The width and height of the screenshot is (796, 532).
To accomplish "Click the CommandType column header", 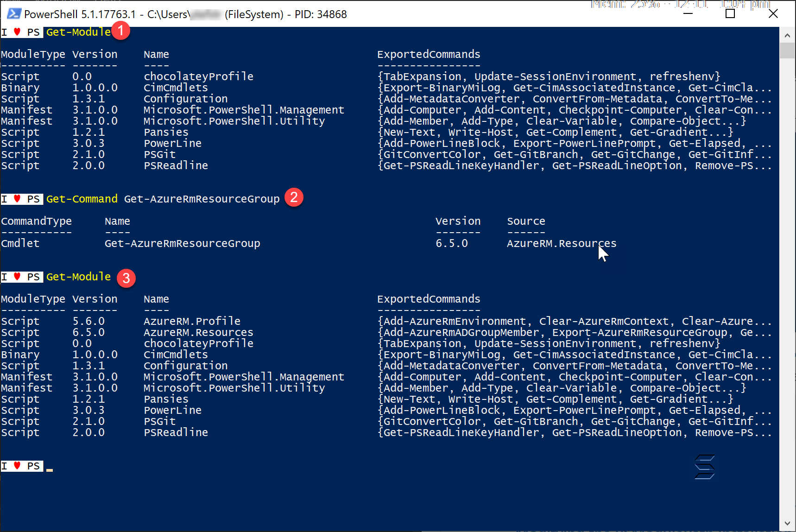I will click(37, 221).
